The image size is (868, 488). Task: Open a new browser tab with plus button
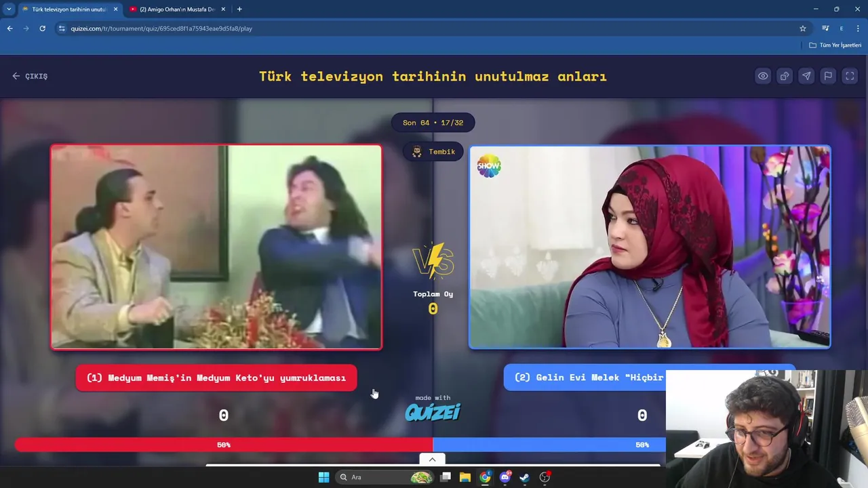(239, 9)
